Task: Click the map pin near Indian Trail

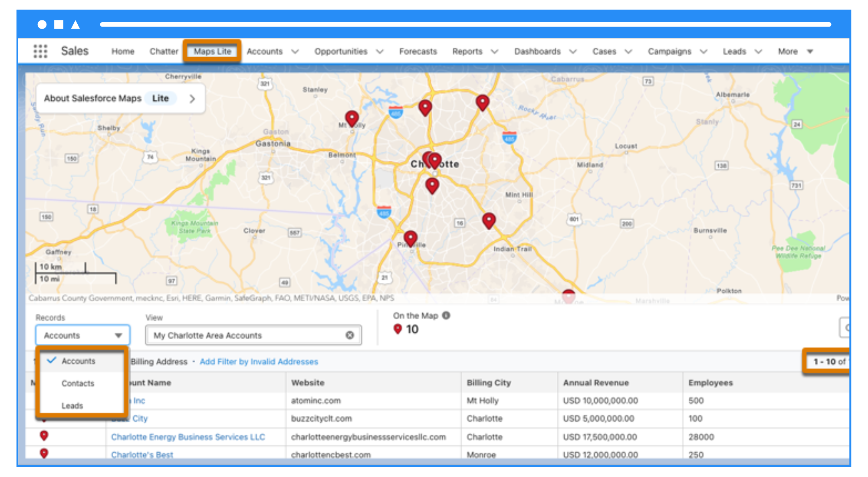Action: tap(489, 220)
